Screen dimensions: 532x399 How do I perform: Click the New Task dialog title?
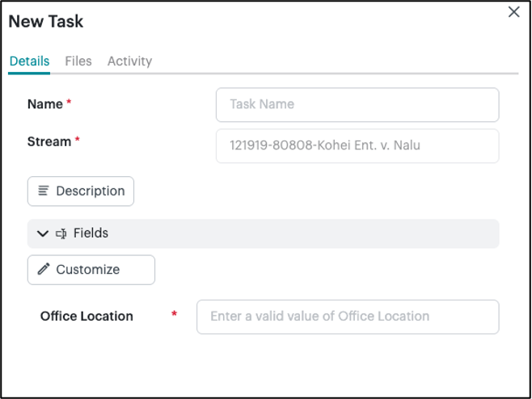coord(46,22)
